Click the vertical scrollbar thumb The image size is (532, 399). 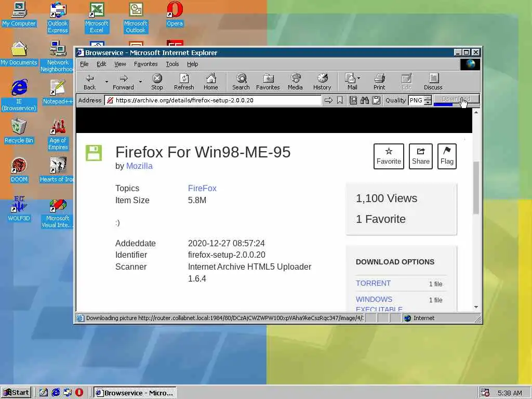476,188
